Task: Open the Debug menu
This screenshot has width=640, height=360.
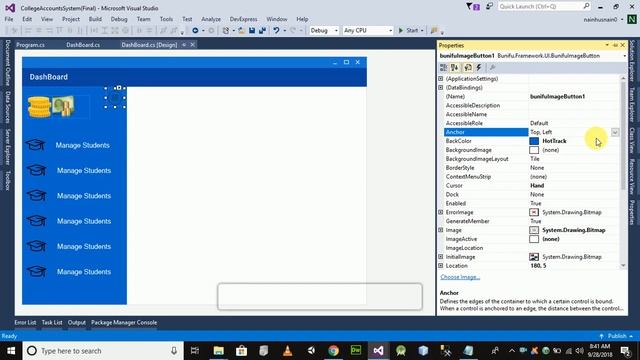Action: point(119,19)
